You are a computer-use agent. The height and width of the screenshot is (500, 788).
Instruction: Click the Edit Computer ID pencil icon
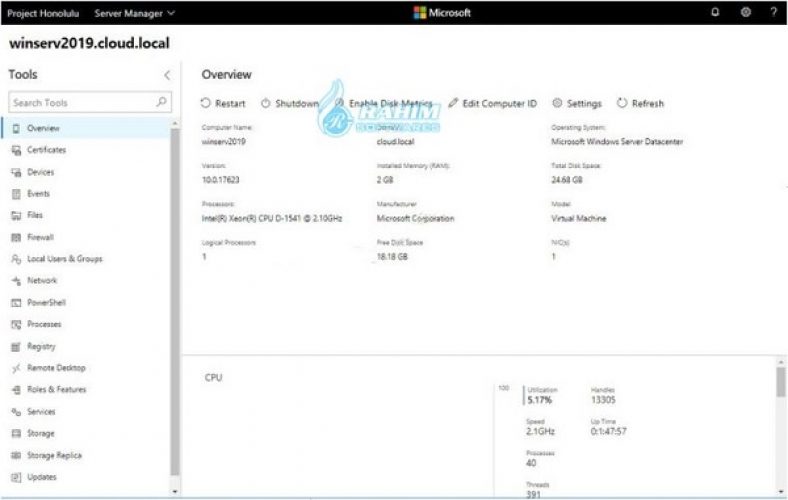(x=453, y=103)
